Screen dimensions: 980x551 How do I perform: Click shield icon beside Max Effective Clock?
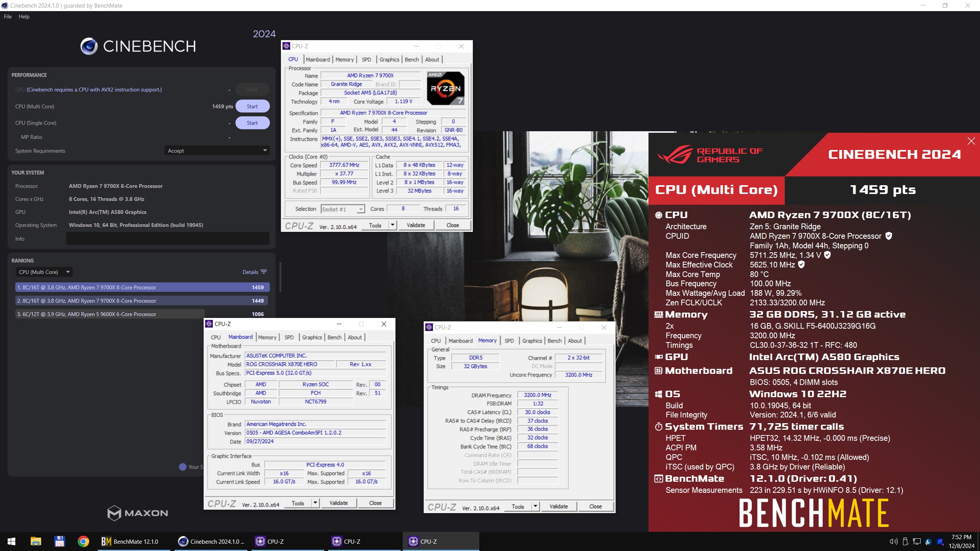[801, 264]
